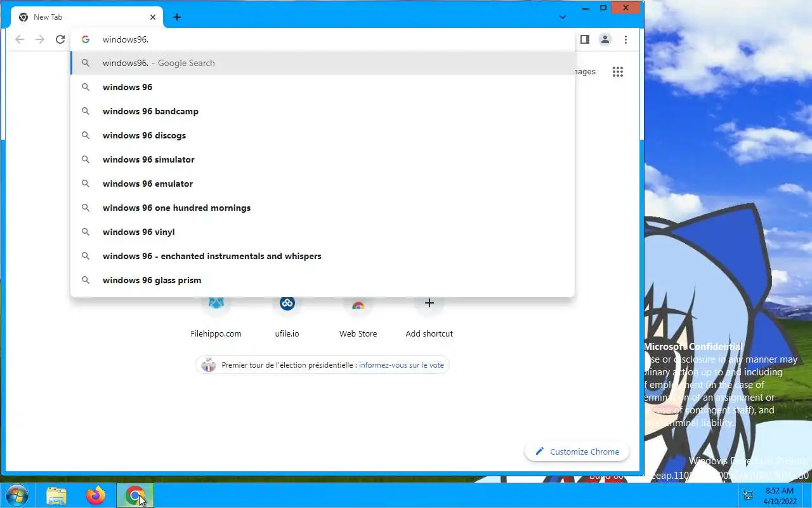Open the ufile.io shortcut
The image size is (812, 508).
coord(287,317)
